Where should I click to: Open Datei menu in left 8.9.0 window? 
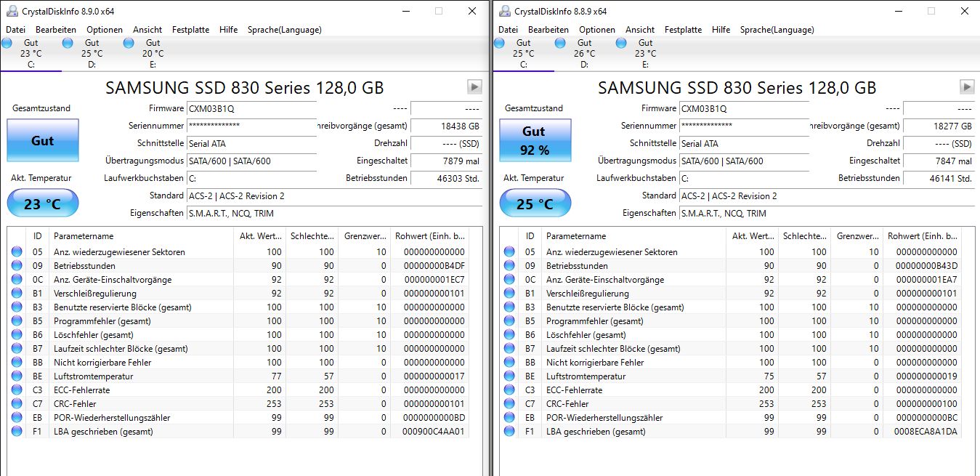[16, 30]
